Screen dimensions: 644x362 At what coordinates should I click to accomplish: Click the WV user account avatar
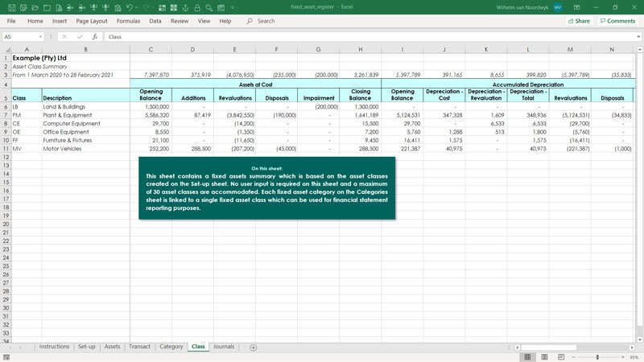click(558, 7)
